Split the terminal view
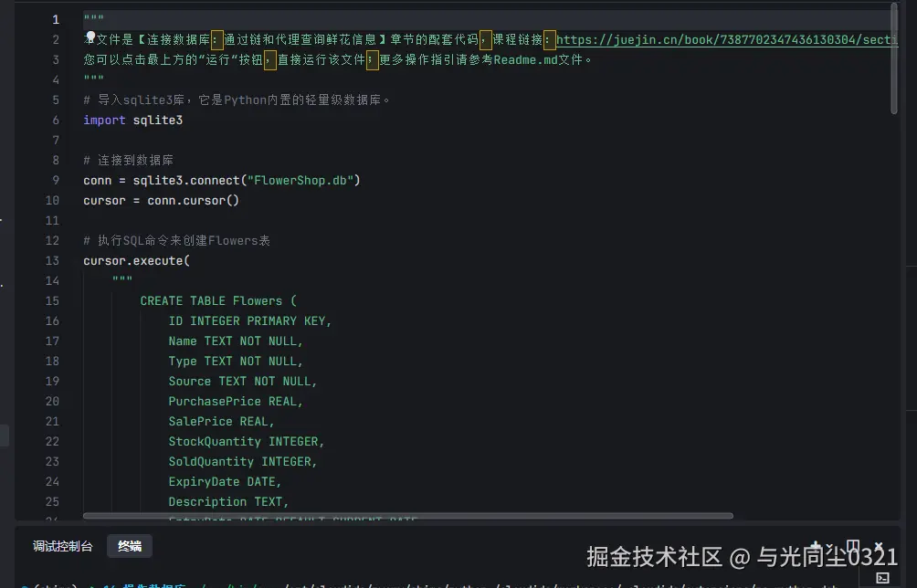Image resolution: width=917 pixels, height=588 pixels. point(852,542)
